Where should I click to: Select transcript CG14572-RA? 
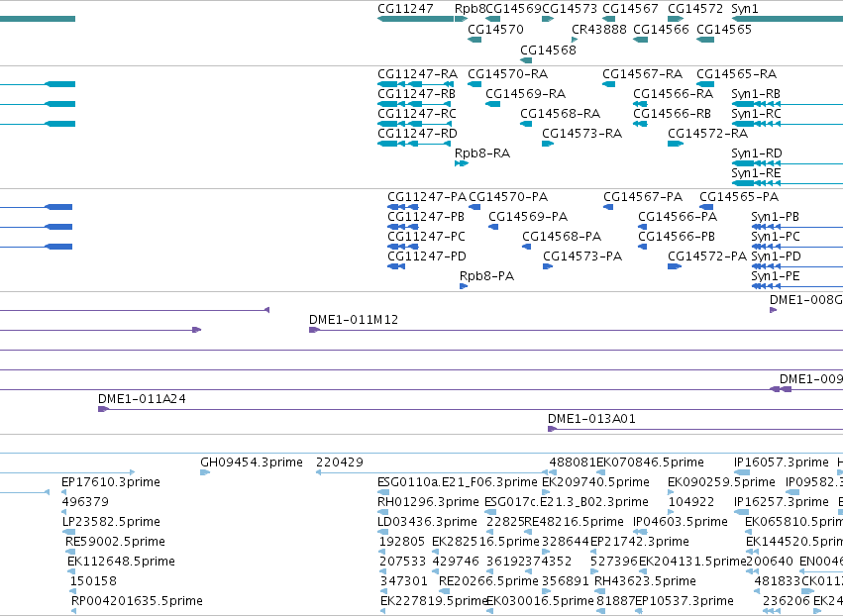(707, 134)
